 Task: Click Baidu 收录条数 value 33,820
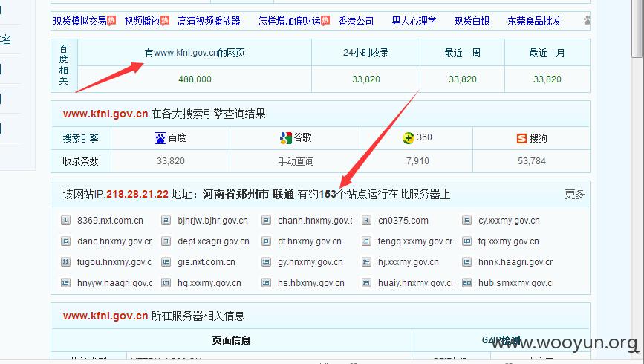pos(170,161)
